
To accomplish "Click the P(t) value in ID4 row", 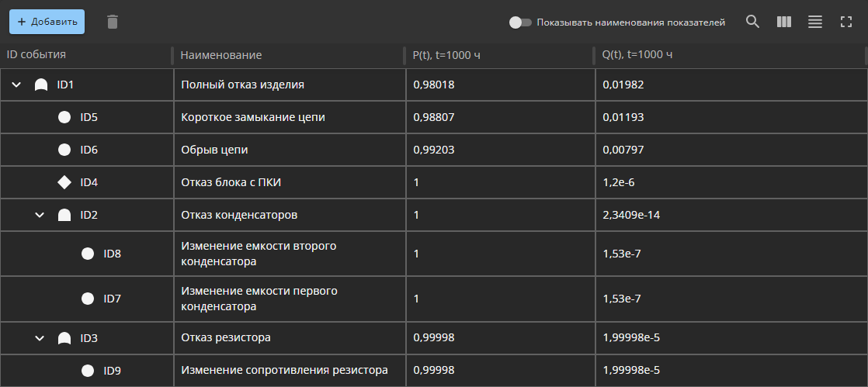I will click(416, 182).
